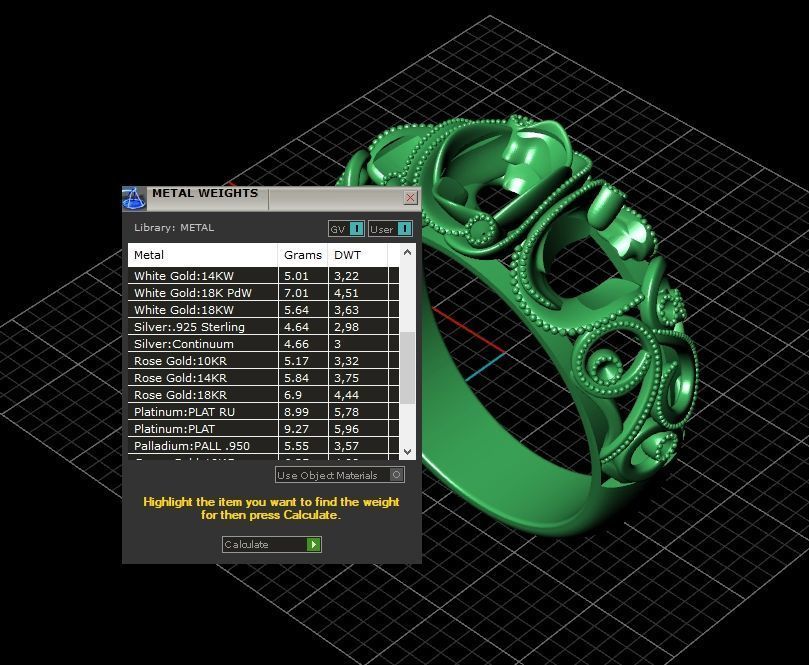Toggle the User library switch
The height and width of the screenshot is (665, 809).
pyautogui.click(x=390, y=229)
